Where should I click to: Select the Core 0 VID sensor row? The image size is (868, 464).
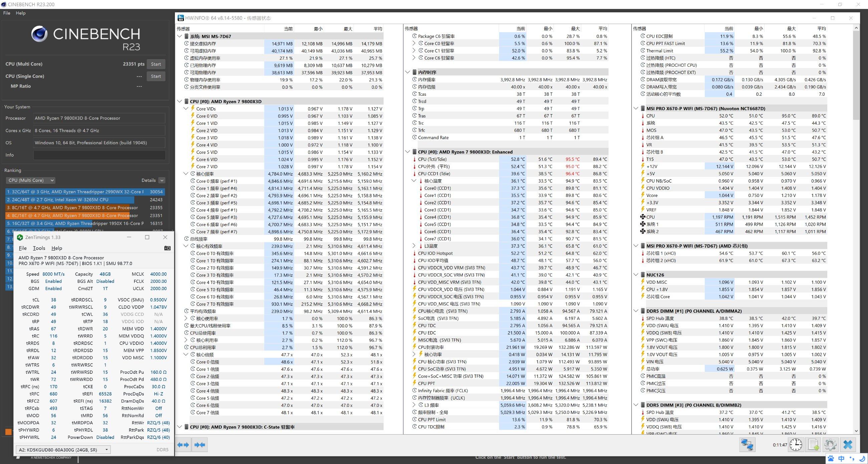287,116
